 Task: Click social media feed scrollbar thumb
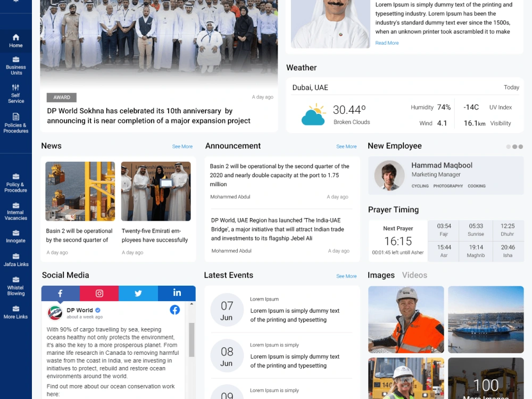pyautogui.click(x=192, y=339)
